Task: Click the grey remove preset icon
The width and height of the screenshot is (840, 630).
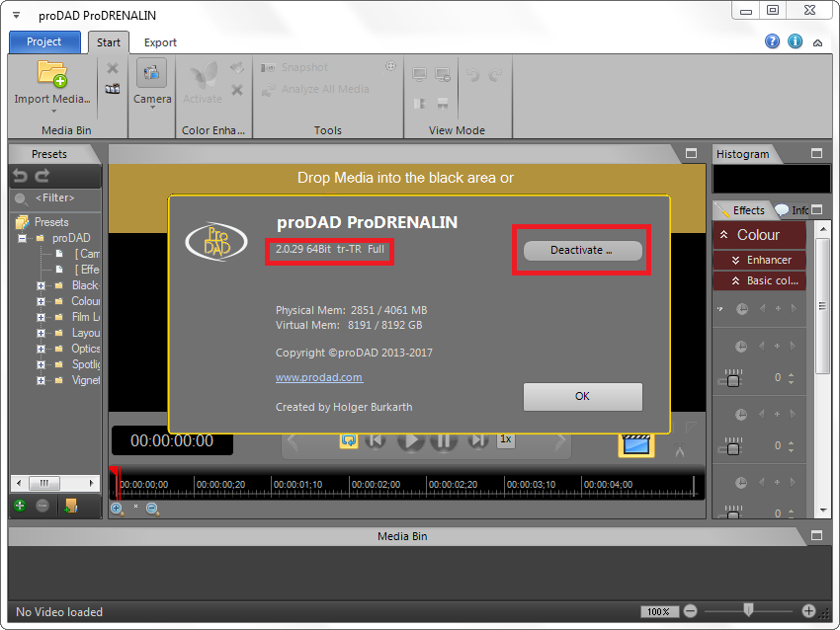Action: [42, 506]
